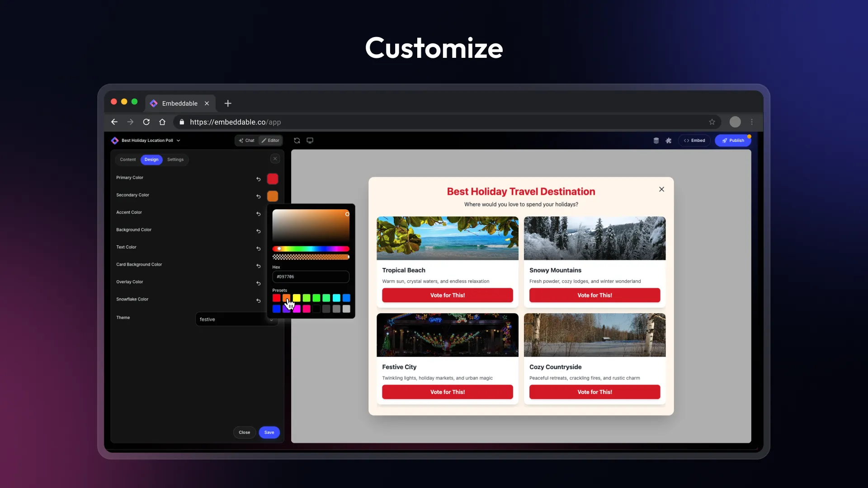Switch to Chat mode
The width and height of the screenshot is (868, 488).
[247, 141]
